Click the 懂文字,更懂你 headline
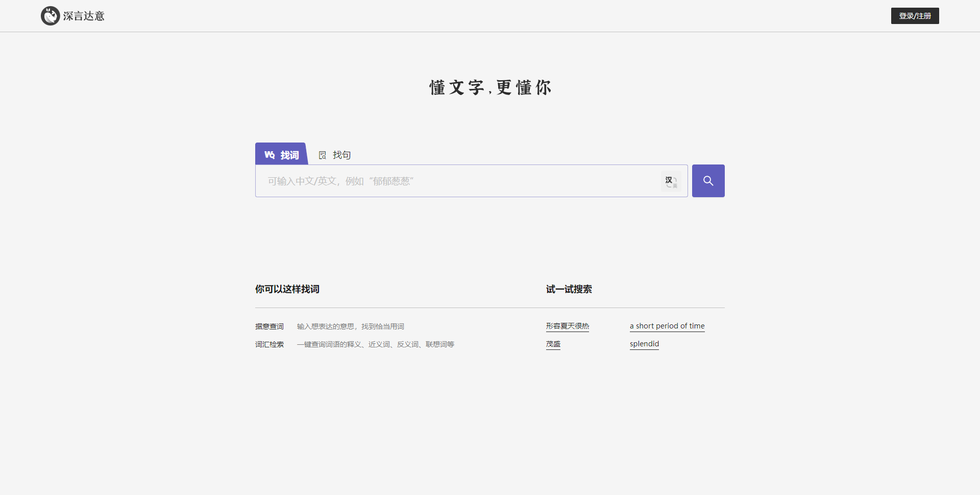980x495 pixels. pos(490,87)
